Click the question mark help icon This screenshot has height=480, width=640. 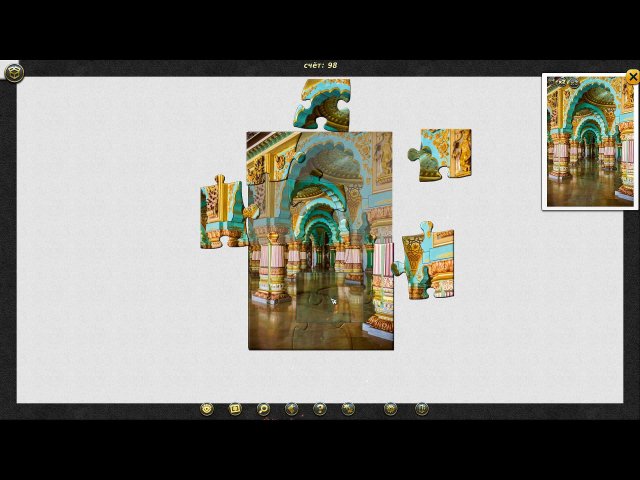(x=320, y=409)
